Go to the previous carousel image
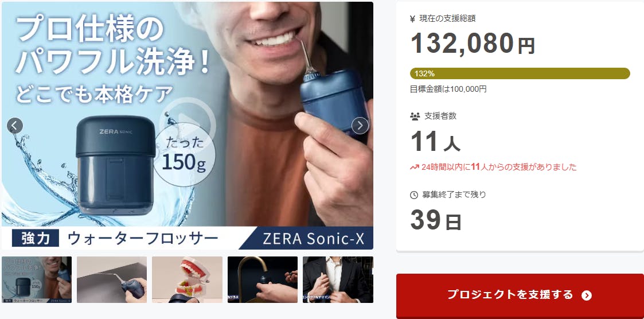The image size is (644, 319). [15, 126]
